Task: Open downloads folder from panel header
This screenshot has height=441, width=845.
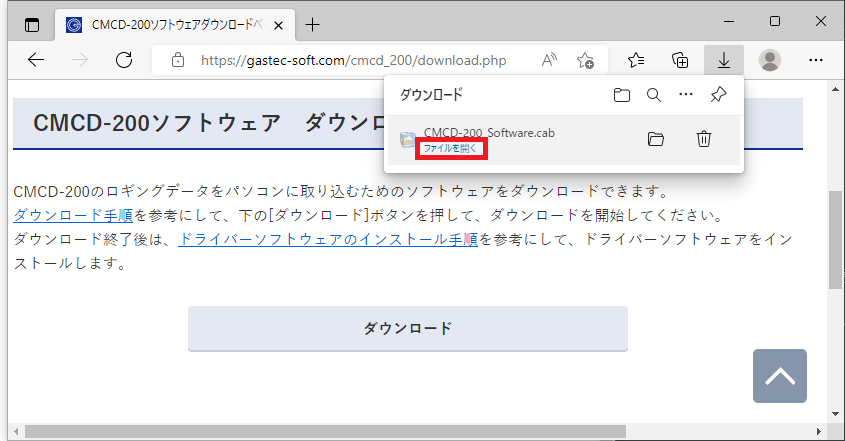Action: point(621,95)
